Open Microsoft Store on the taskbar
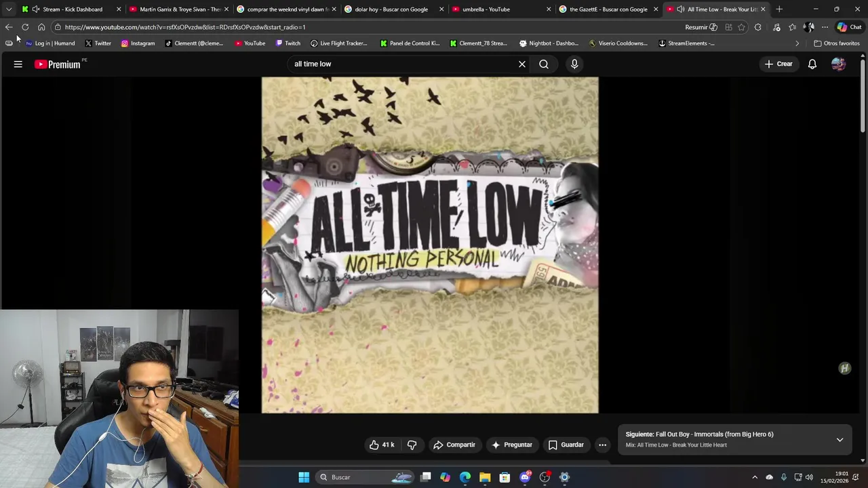Screen dimensions: 868x488 [505, 477]
